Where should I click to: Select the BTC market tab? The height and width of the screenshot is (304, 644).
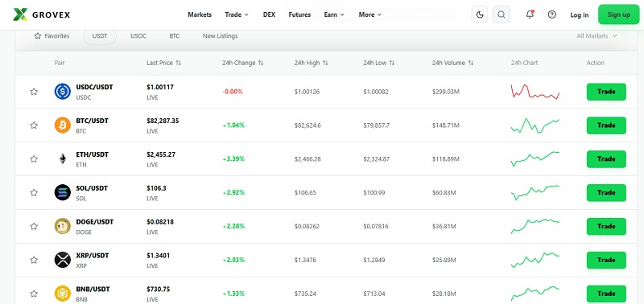point(175,36)
